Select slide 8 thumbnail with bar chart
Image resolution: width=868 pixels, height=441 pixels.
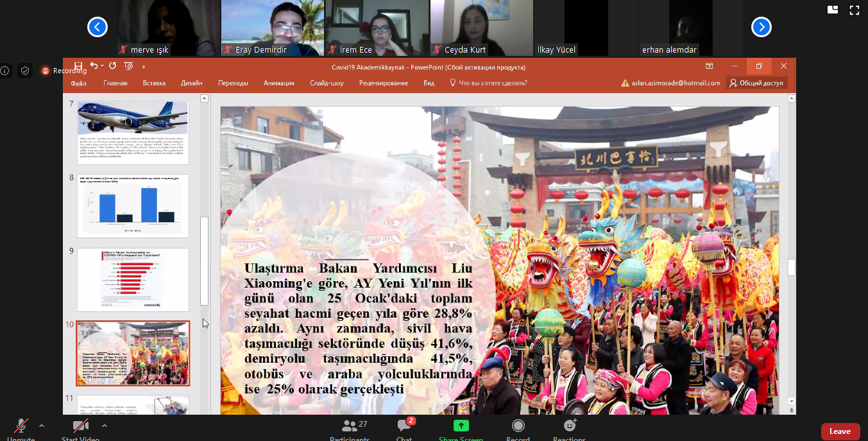tap(133, 206)
